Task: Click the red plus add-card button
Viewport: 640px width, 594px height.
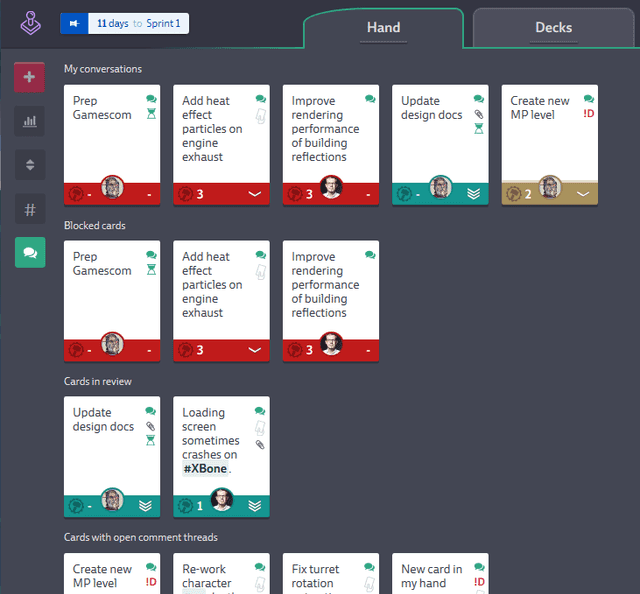Action: click(29, 77)
